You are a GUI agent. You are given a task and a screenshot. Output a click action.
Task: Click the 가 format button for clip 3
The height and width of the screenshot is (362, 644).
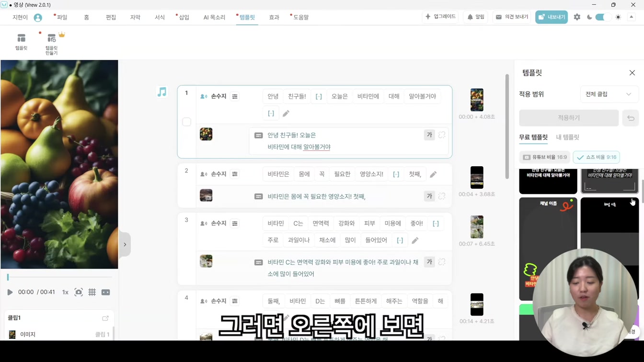tap(429, 262)
